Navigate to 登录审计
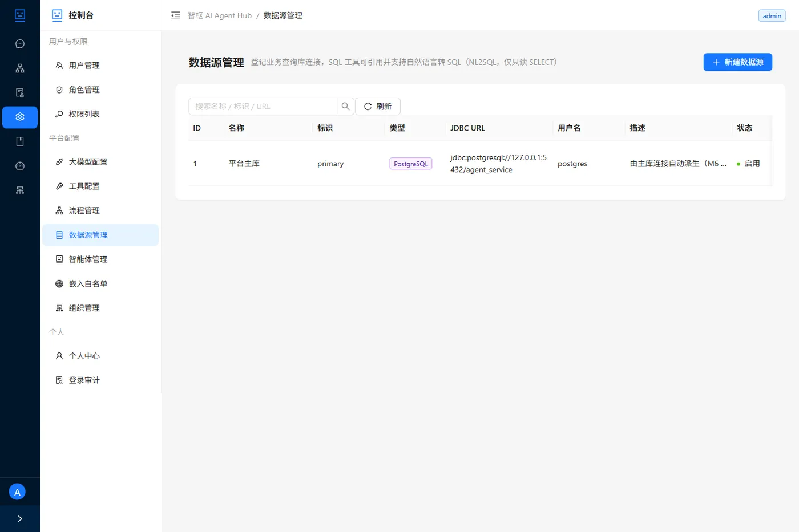Viewport: 799px width, 532px height. (x=100, y=380)
